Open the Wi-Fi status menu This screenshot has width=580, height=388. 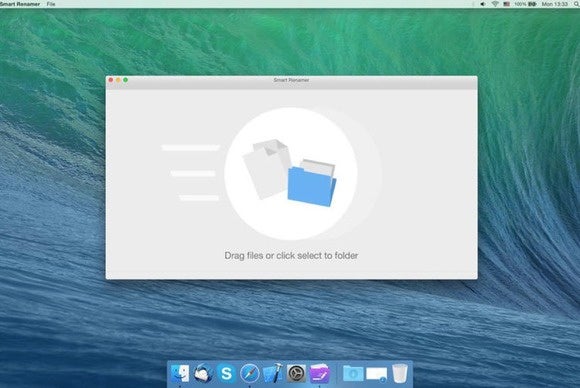[495, 4]
